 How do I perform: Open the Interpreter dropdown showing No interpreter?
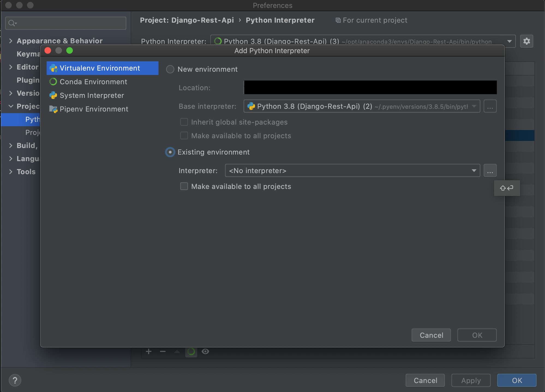pyautogui.click(x=474, y=170)
